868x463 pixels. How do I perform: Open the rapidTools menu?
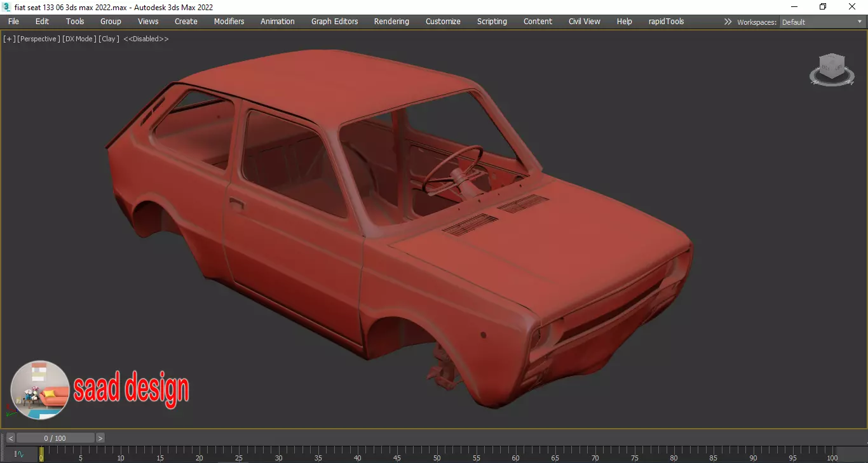pyautogui.click(x=666, y=22)
